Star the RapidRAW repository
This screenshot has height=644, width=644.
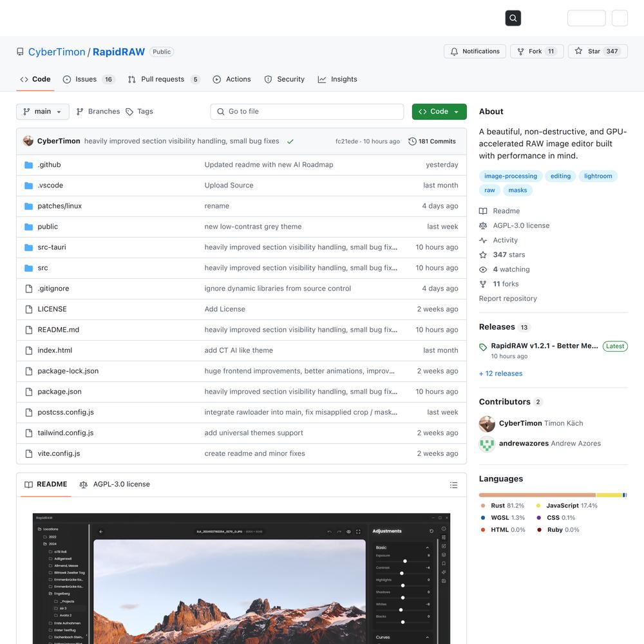598,52
